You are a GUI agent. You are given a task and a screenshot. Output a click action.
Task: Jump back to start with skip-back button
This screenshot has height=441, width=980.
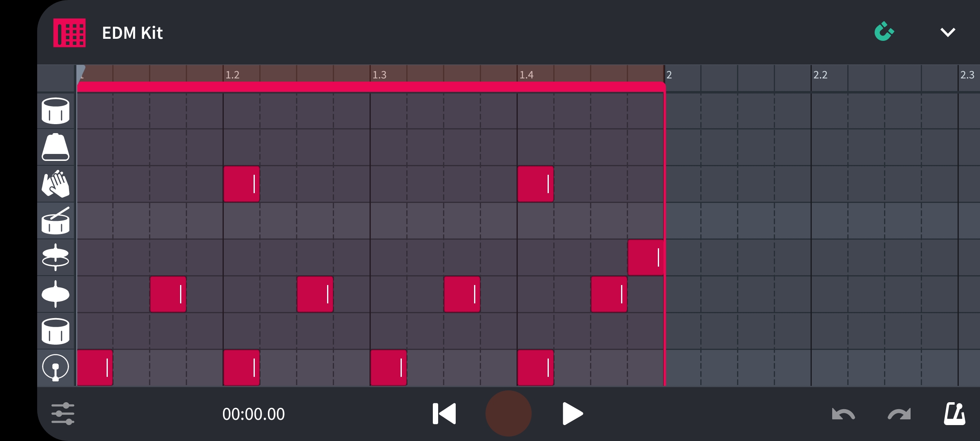point(444,414)
